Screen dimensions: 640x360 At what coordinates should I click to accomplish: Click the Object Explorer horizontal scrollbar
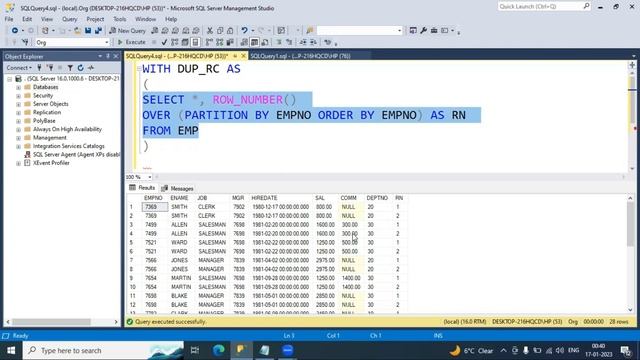pyautogui.click(x=62, y=322)
